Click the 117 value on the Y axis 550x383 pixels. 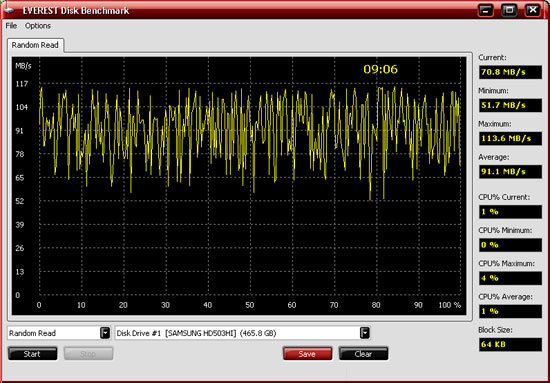22,84
